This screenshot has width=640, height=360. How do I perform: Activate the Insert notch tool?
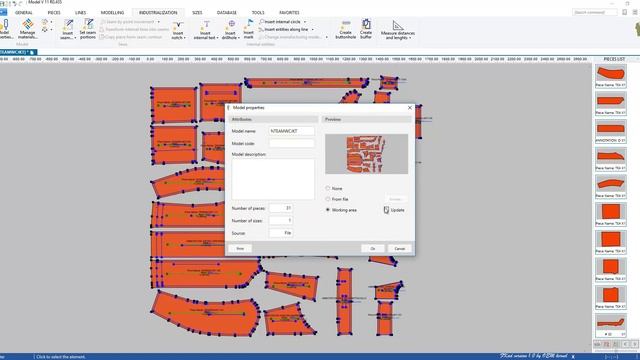[x=178, y=29]
